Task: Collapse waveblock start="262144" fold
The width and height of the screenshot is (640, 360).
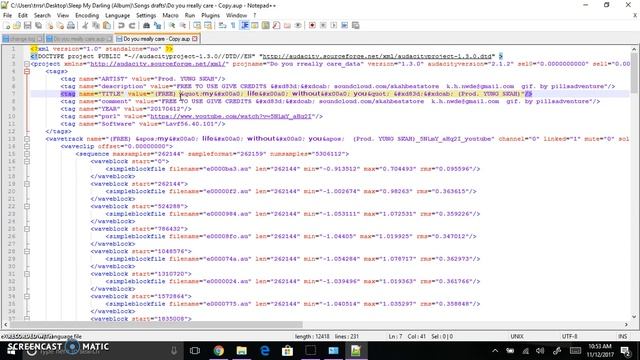Action: tap(27, 184)
